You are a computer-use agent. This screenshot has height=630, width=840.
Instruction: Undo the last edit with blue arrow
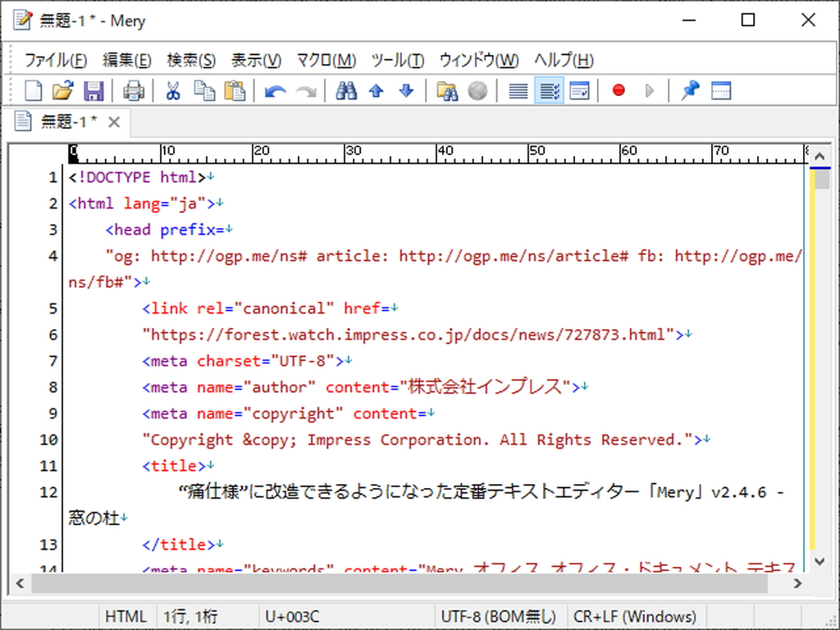coord(276,90)
